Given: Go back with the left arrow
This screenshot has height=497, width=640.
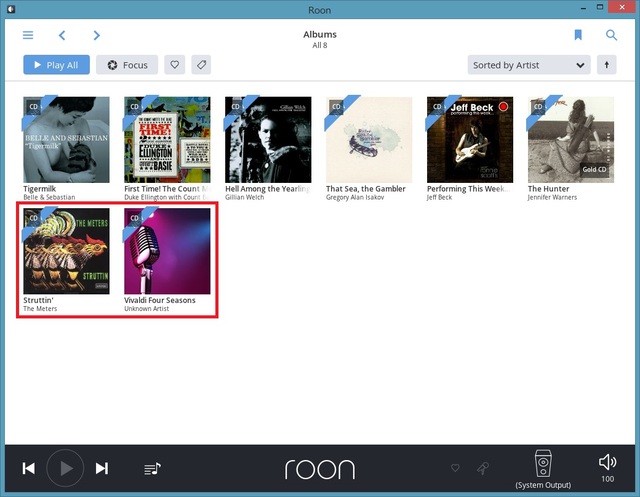Looking at the screenshot, I should coord(62,35).
